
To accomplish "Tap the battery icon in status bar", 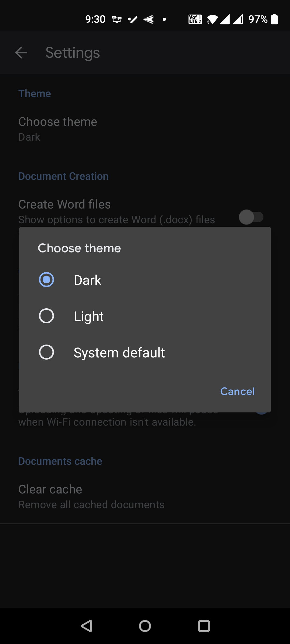I will tap(274, 19).
